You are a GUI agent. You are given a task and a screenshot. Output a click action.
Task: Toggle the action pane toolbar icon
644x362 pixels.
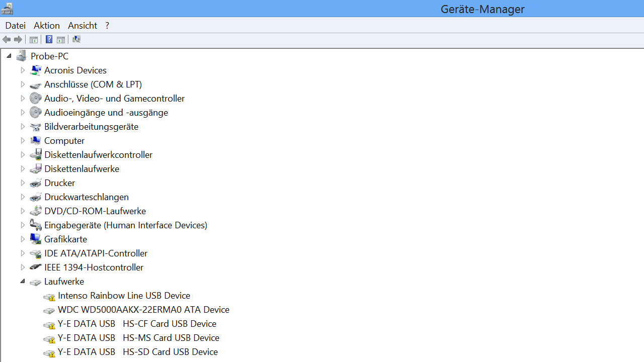coord(61,40)
